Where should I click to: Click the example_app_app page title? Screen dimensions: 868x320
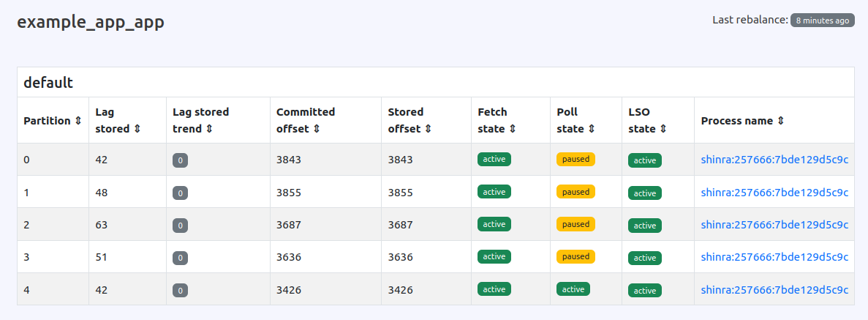tap(91, 22)
